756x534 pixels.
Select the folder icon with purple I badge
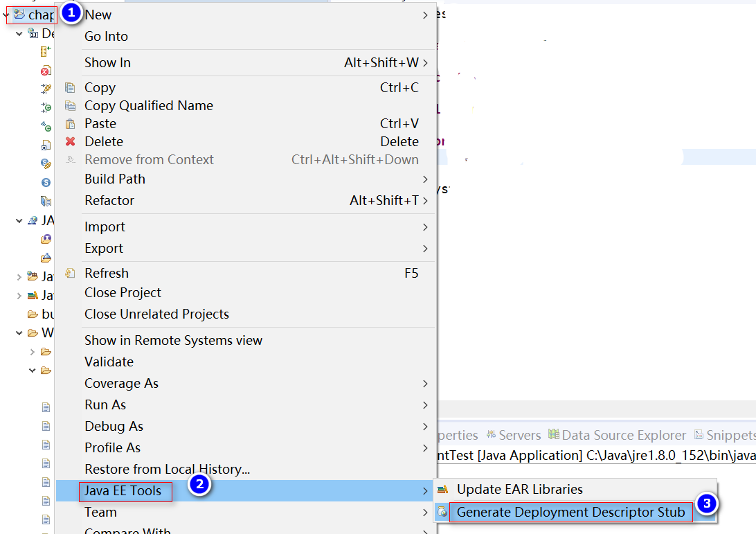pyautogui.click(x=46, y=239)
